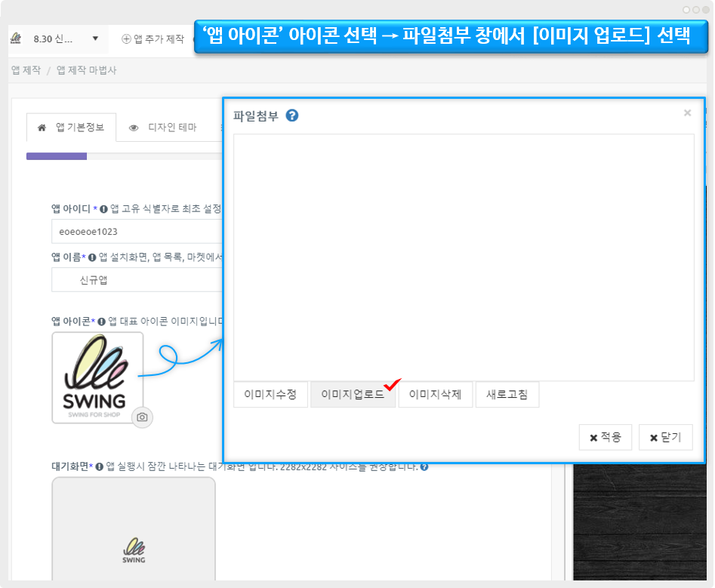
Task: Click the 앱 추가 제작 link
Action: tap(153, 38)
